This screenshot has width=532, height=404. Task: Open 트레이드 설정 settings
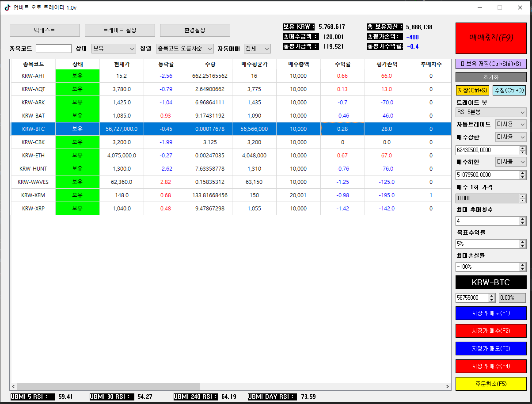click(120, 30)
